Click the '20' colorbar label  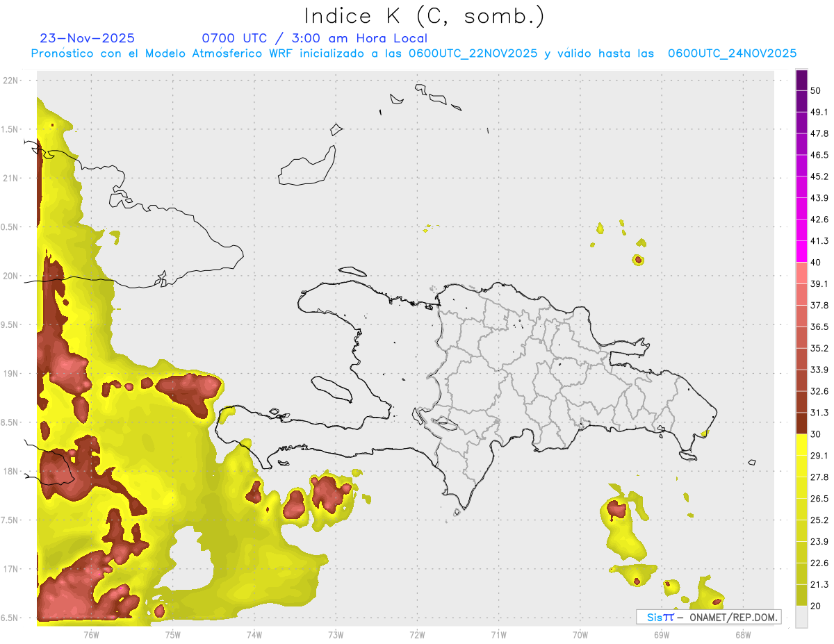815,606
